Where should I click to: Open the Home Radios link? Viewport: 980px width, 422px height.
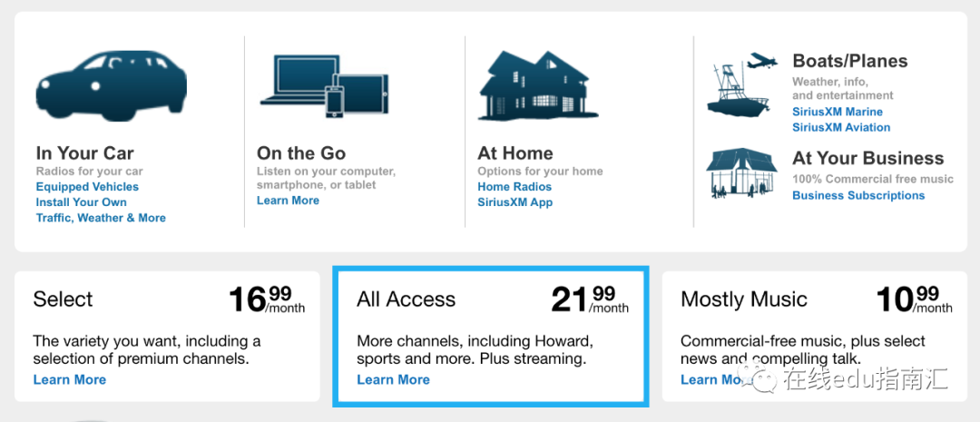515,187
